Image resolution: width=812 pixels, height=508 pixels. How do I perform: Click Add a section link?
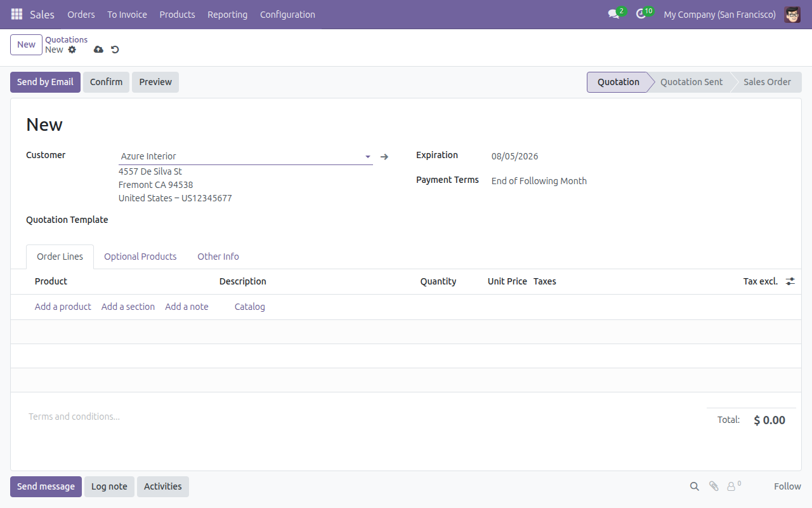pyautogui.click(x=128, y=307)
